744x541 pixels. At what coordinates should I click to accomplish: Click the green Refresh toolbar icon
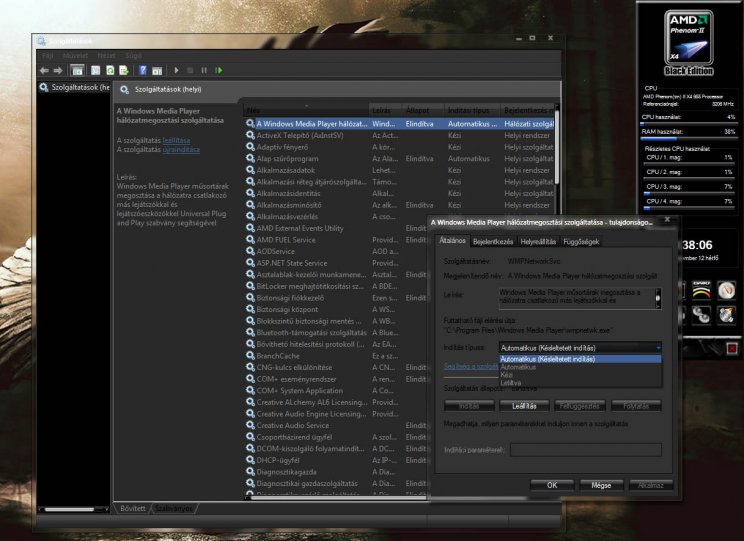click(x=110, y=70)
